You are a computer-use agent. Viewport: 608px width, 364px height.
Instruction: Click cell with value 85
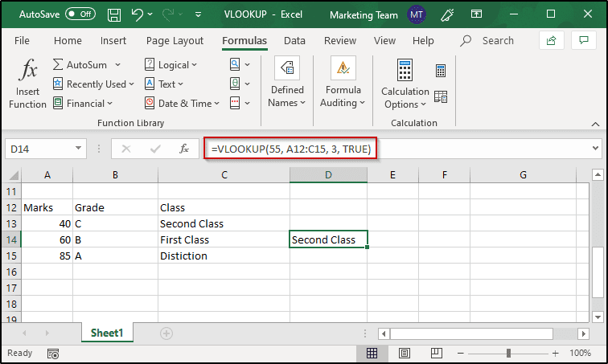tap(47, 256)
